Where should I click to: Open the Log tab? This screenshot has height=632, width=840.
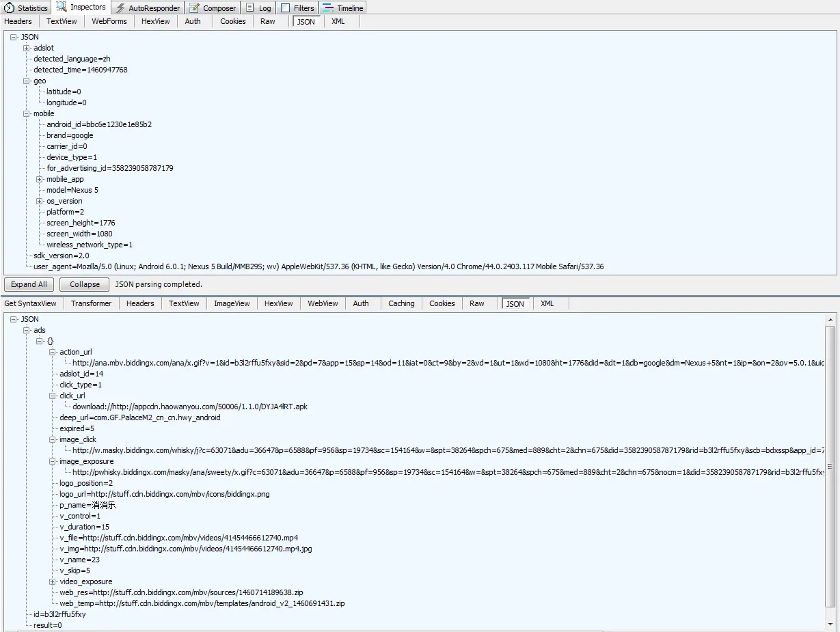coord(258,8)
